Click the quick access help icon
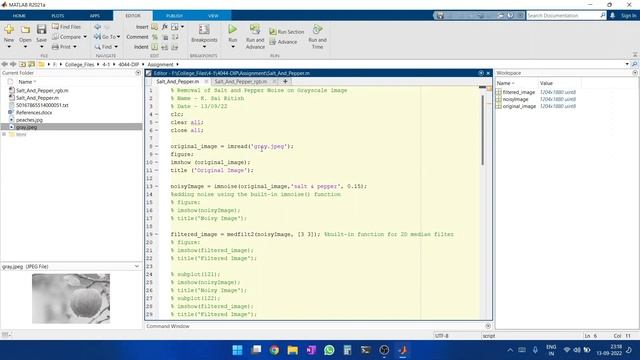The height and width of the screenshot is (360, 640). (510, 16)
